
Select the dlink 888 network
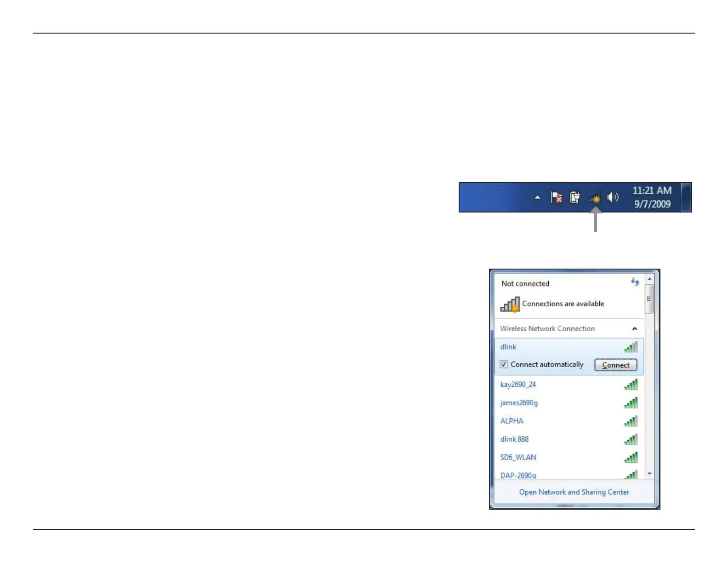coord(569,439)
